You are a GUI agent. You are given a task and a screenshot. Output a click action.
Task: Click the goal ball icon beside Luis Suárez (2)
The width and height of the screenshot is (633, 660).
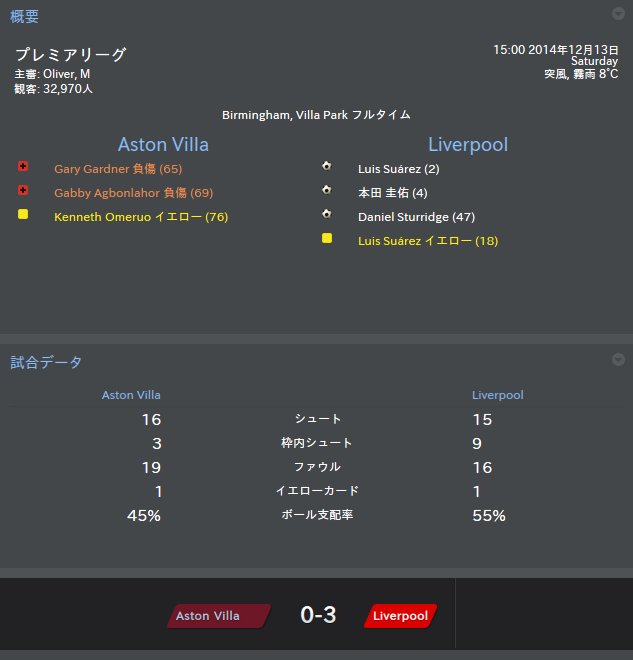[326, 167]
